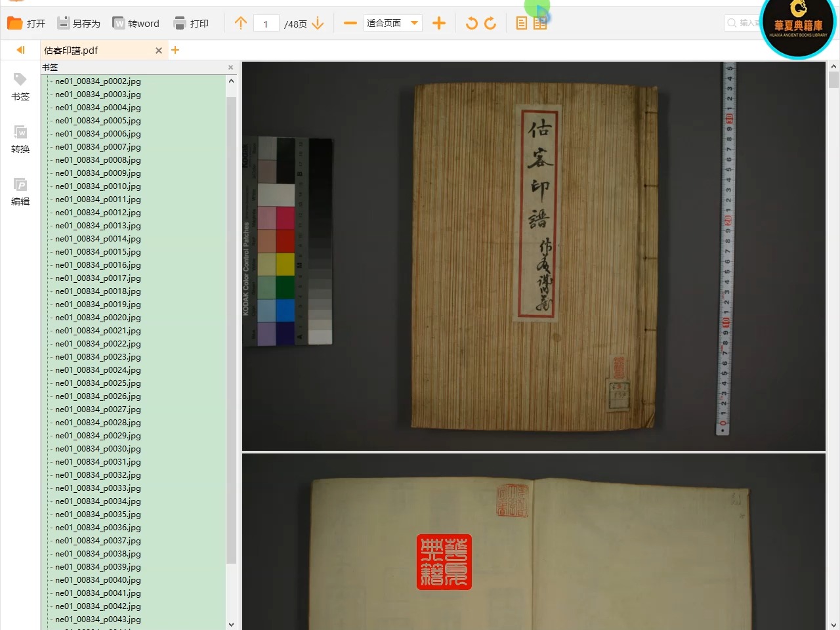This screenshot has height=630, width=840.
Task: Click the document view scroll-up arrow
Action: pyautogui.click(x=833, y=66)
